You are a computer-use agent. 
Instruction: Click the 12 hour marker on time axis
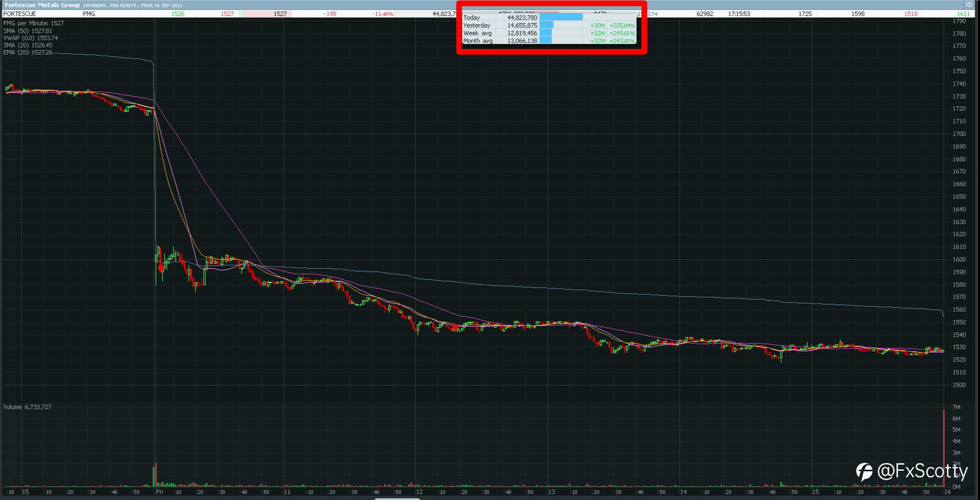click(x=419, y=492)
